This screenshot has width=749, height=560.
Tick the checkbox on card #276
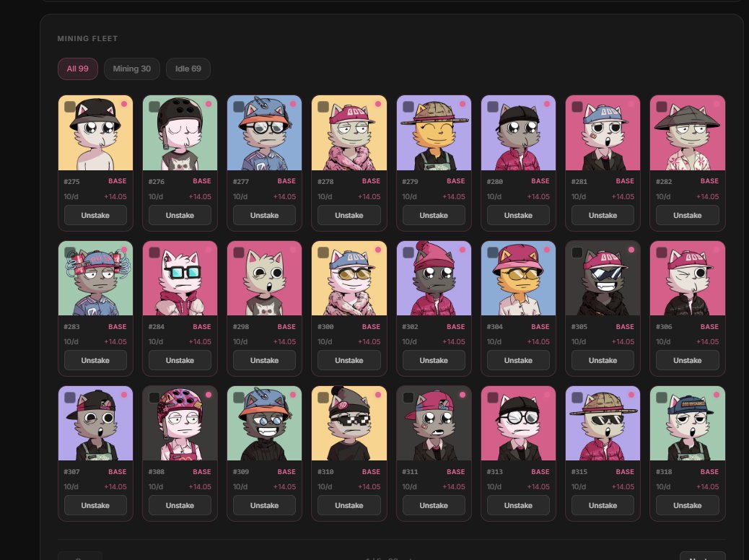pyautogui.click(x=154, y=107)
